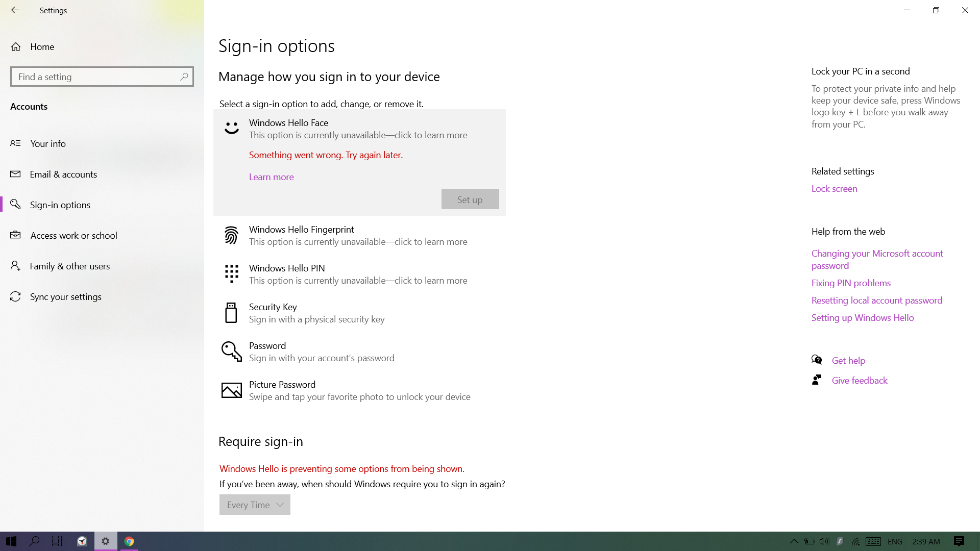This screenshot has width=980, height=551.
Task: Expand the Security Key option
Action: point(359,313)
